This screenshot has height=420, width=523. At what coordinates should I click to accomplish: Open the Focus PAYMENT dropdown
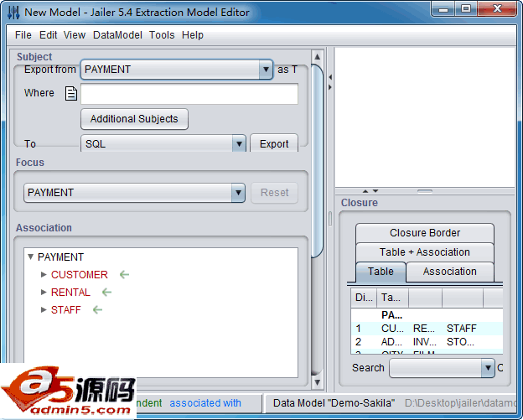pos(238,193)
